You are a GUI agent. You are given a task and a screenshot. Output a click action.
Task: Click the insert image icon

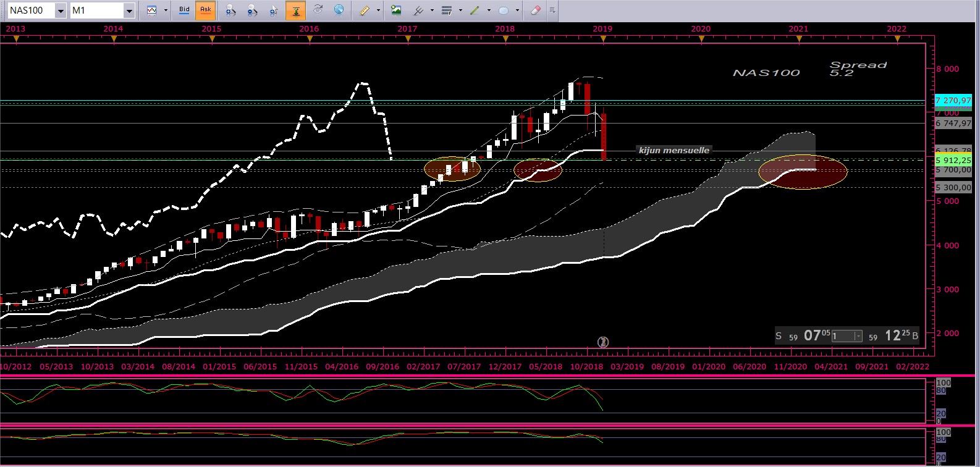(x=396, y=11)
